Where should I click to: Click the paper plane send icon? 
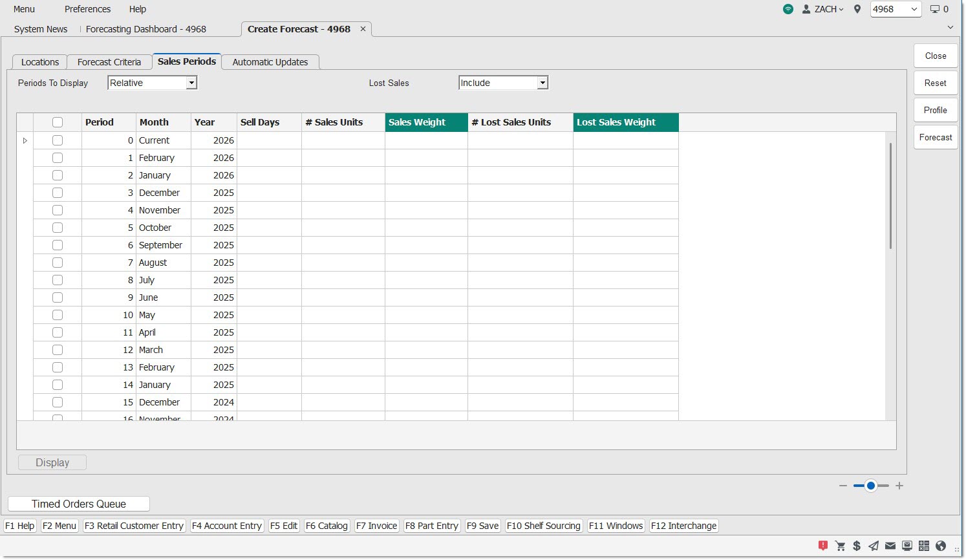(x=874, y=546)
